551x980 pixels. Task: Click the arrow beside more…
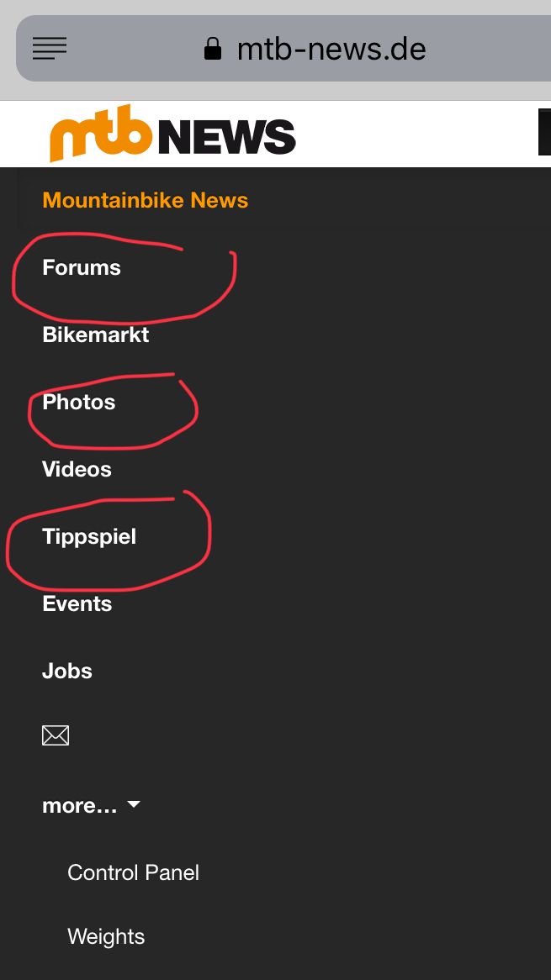[134, 805]
